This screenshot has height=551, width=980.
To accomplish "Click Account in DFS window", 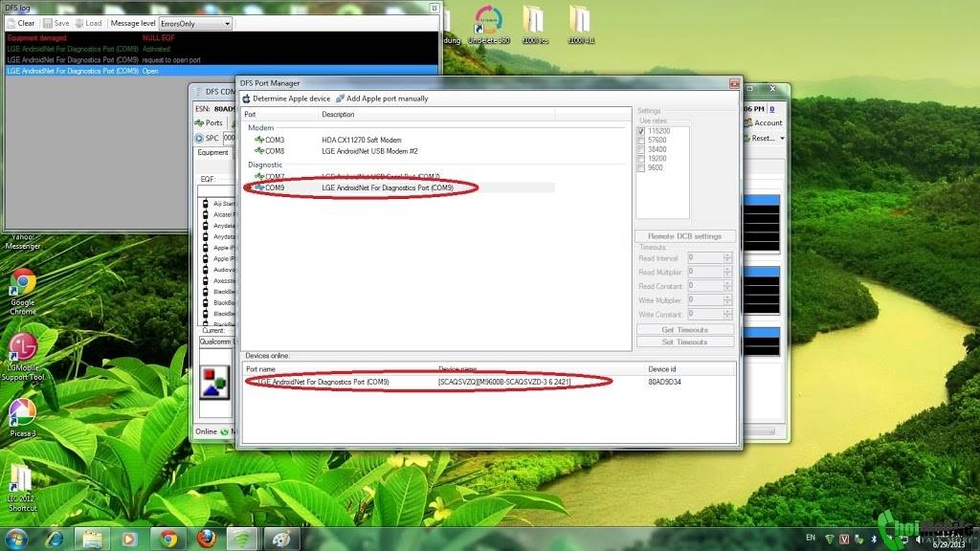I will pyautogui.click(x=763, y=123).
